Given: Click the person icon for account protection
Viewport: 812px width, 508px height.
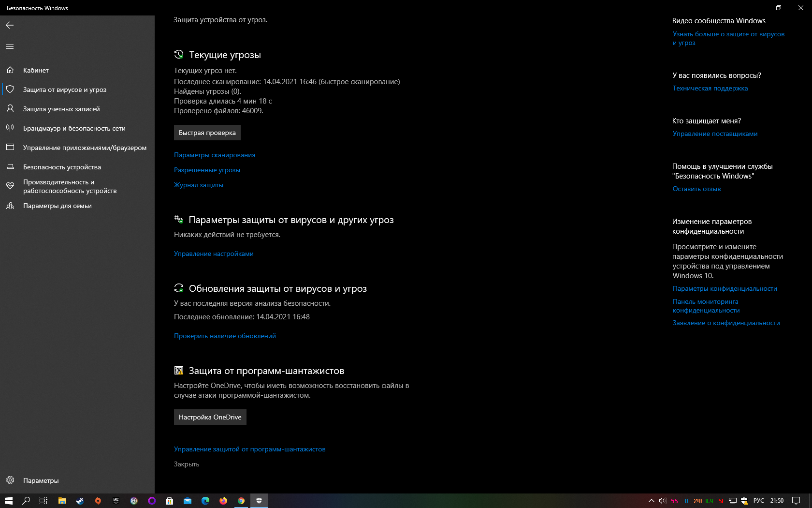Looking at the screenshot, I should [10, 109].
